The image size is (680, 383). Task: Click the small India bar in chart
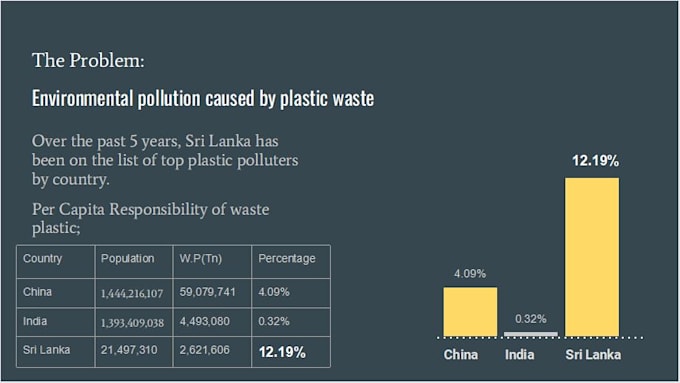coord(531,334)
